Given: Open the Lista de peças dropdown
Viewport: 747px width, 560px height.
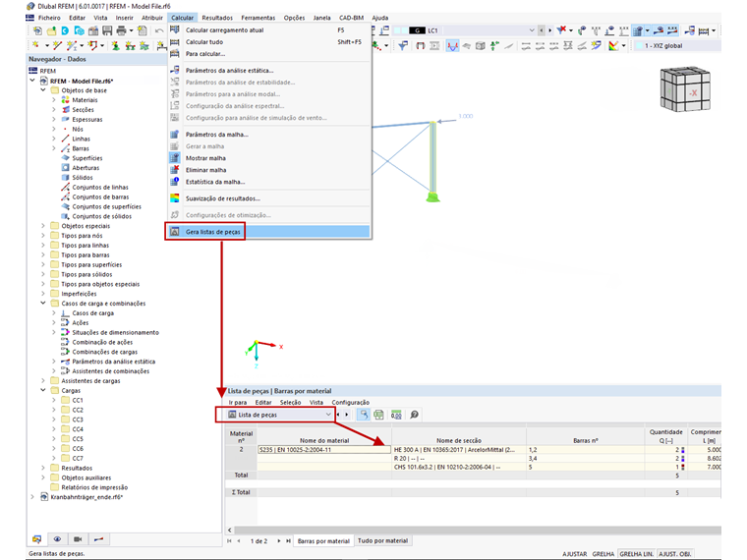Looking at the screenshot, I should [328, 415].
